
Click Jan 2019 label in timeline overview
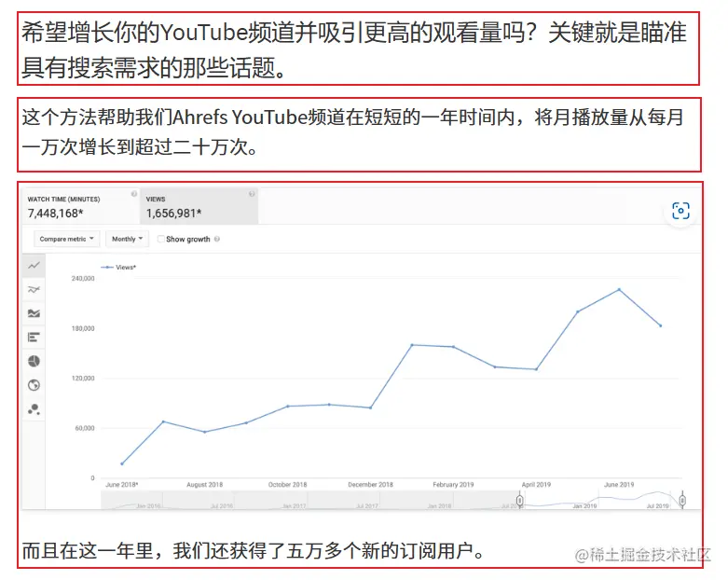point(584,506)
